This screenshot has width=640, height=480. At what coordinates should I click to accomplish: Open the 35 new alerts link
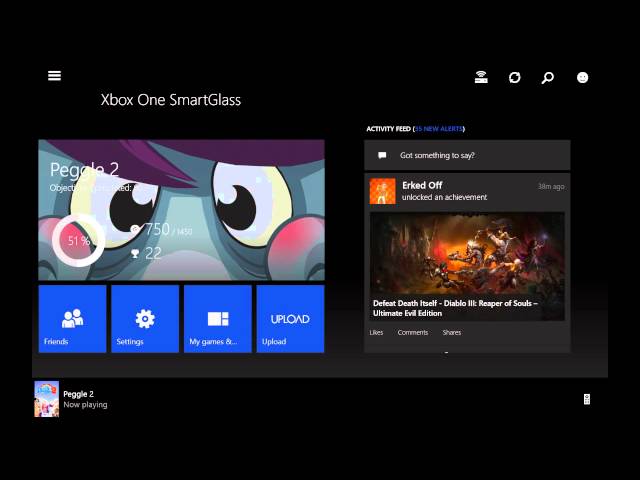(x=439, y=129)
